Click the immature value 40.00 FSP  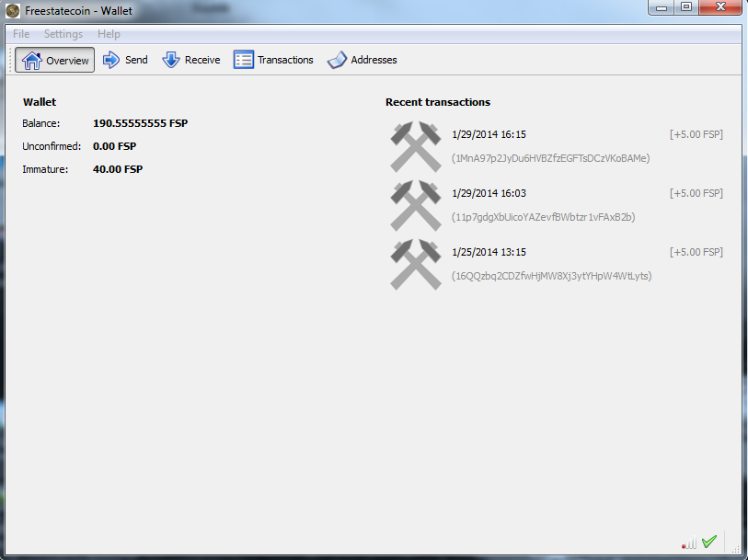(118, 169)
